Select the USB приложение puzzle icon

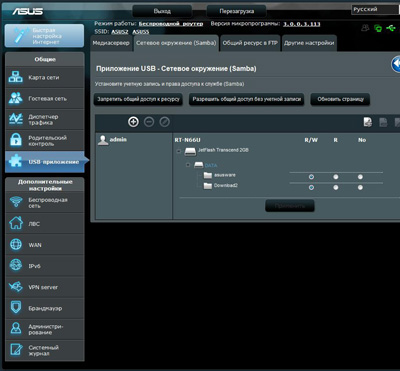pos(16,162)
